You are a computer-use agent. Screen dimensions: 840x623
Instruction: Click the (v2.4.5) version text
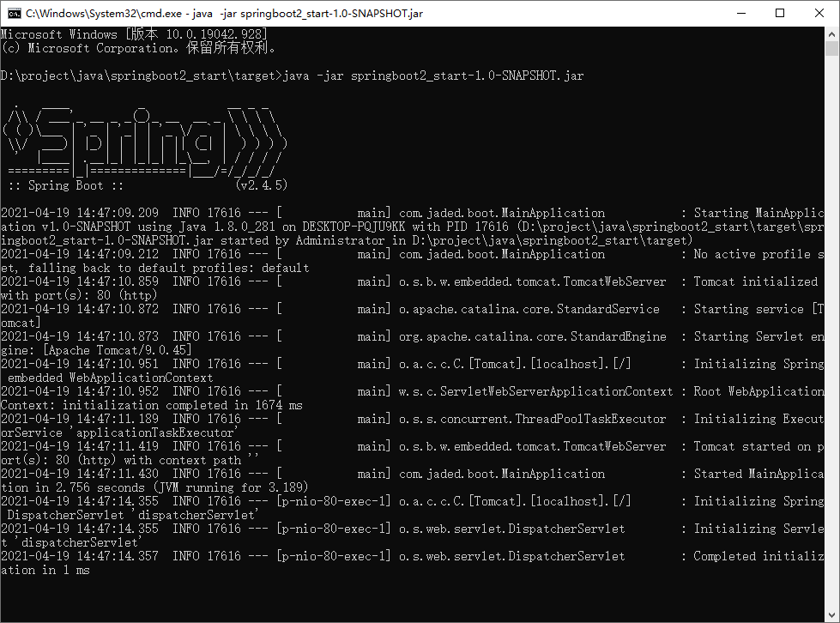[262, 185]
